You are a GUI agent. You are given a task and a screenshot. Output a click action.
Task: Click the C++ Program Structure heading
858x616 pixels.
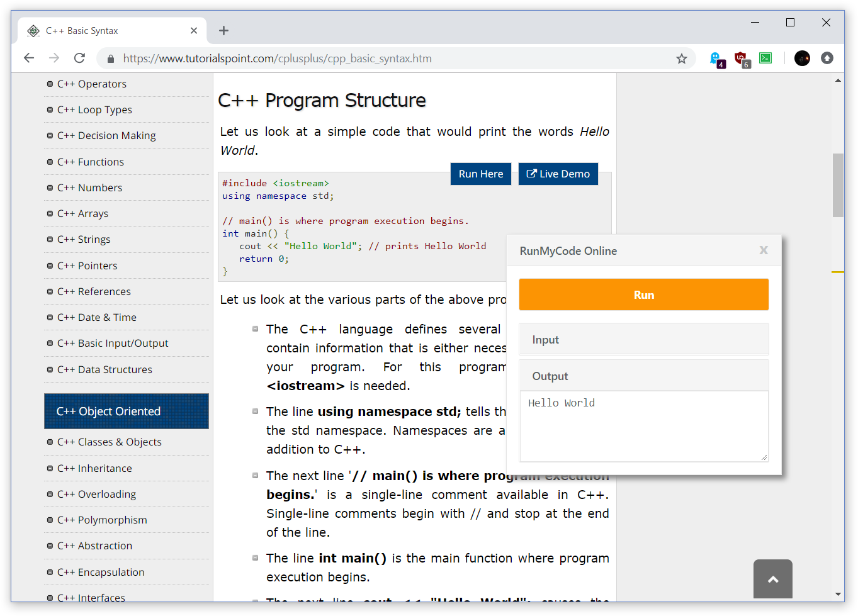[322, 101]
